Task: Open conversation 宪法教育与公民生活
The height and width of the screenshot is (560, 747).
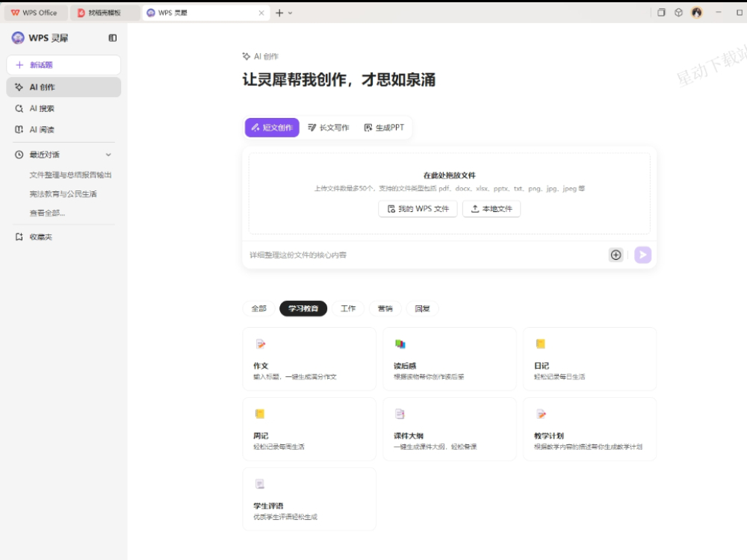Action: pos(63,194)
